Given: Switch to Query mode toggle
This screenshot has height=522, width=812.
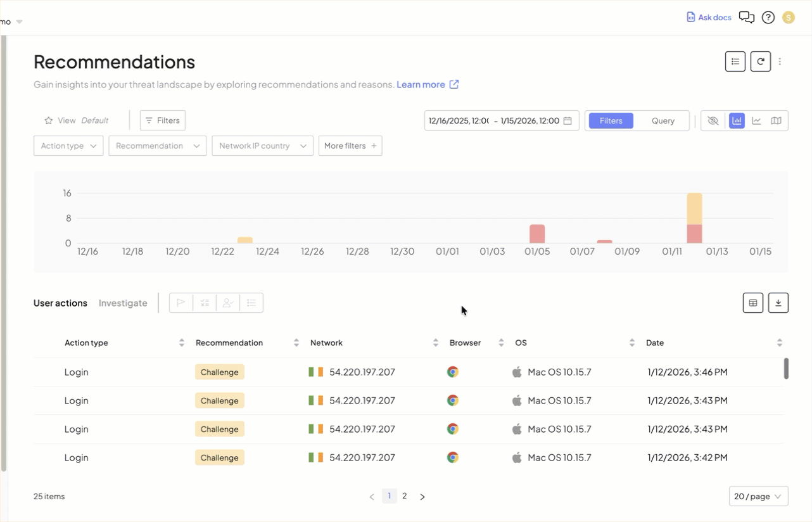Looking at the screenshot, I should coord(663,121).
